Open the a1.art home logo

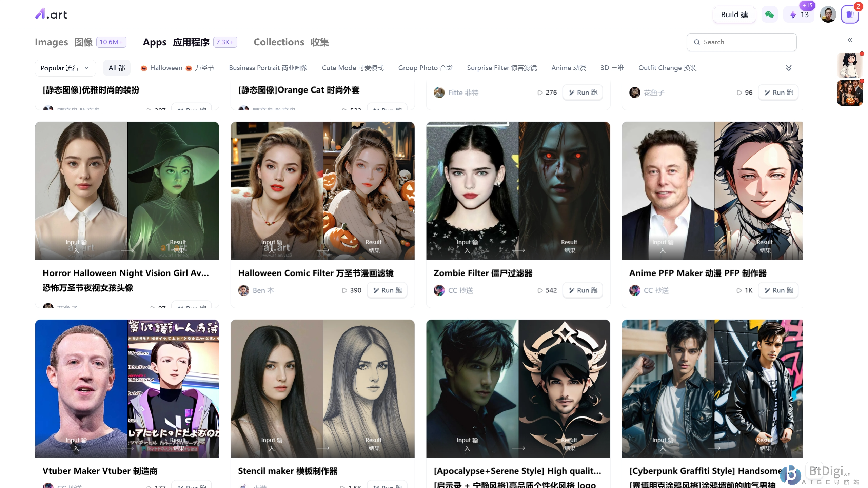click(x=51, y=14)
